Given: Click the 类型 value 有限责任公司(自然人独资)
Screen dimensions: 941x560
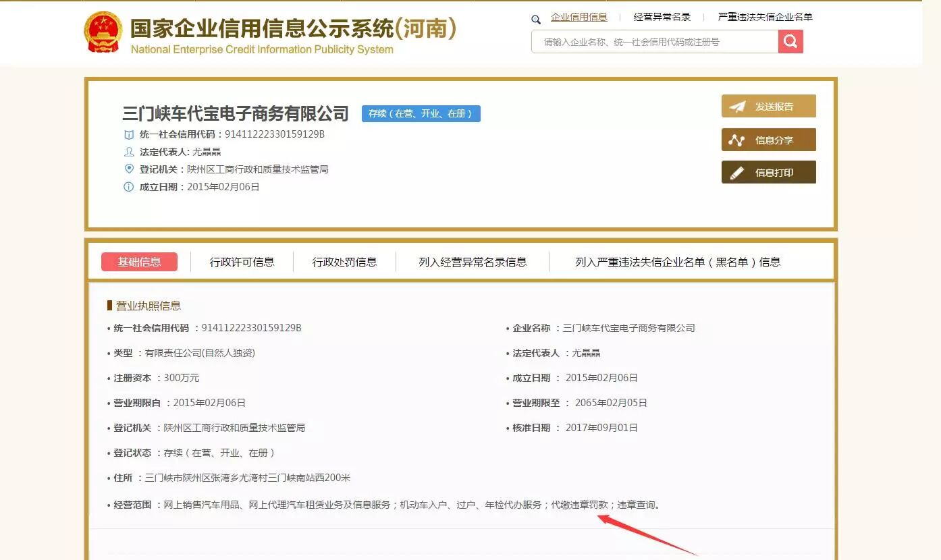Looking at the screenshot, I should tap(200, 353).
